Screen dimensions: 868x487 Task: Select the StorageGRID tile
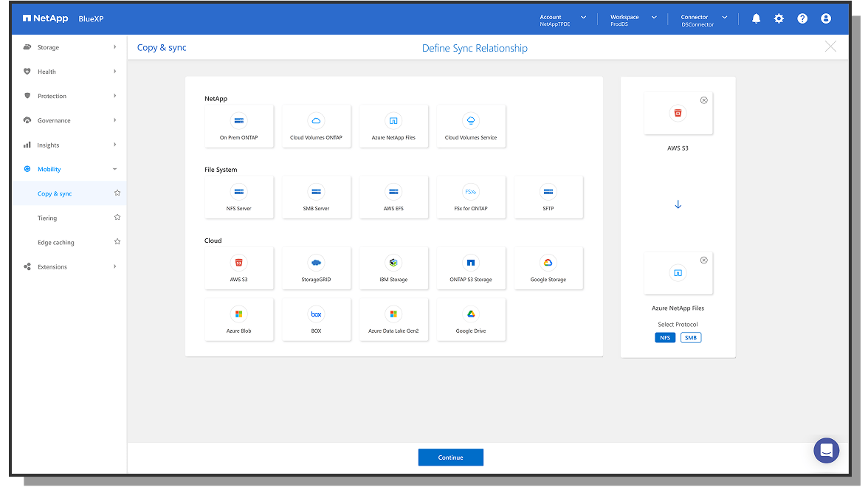pyautogui.click(x=316, y=269)
